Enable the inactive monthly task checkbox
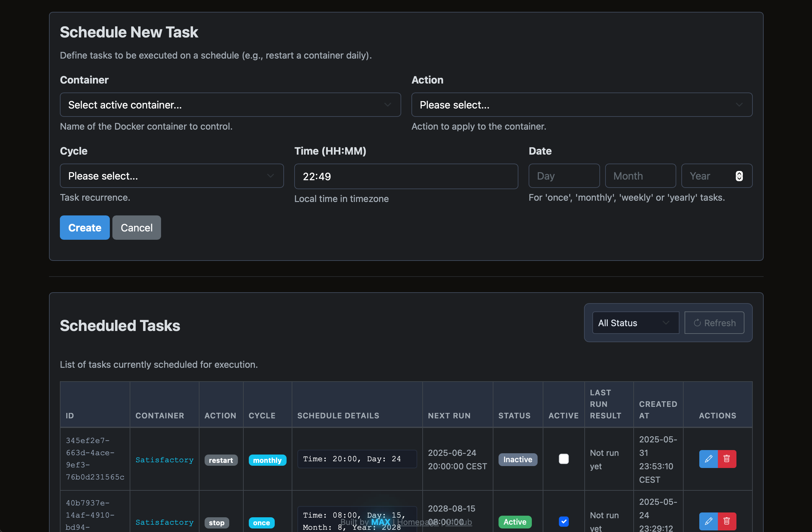 pos(564,459)
